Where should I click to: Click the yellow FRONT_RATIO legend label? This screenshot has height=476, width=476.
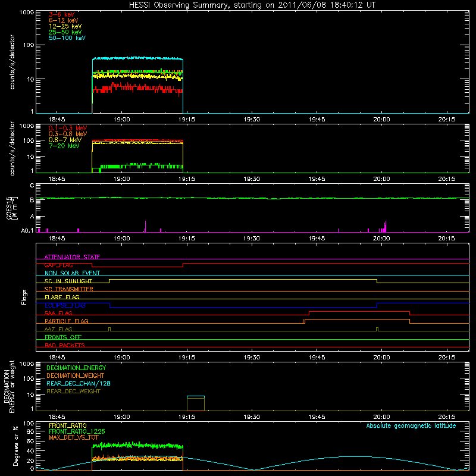[x=68, y=425]
